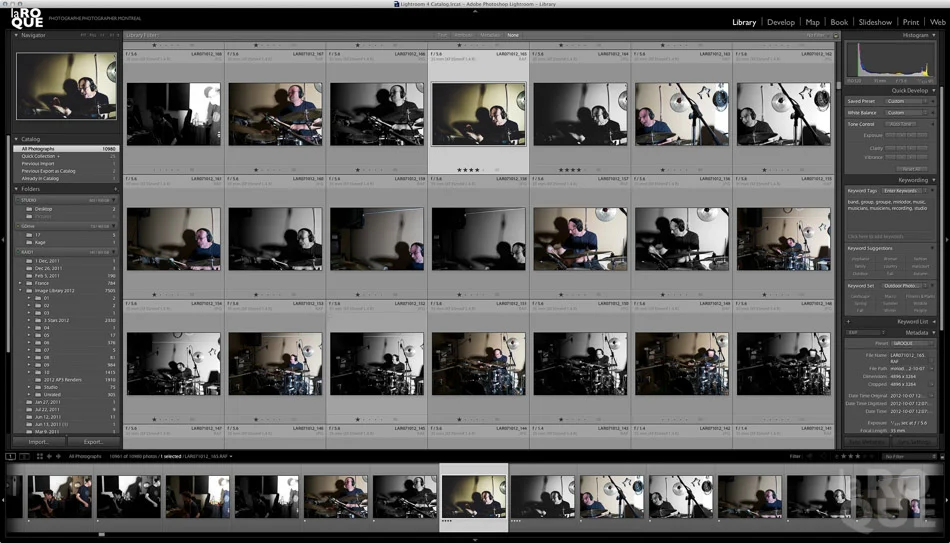Select thumbnail LAR071012_162 in grid
The height and width of the screenshot is (543, 950).
(x=783, y=114)
